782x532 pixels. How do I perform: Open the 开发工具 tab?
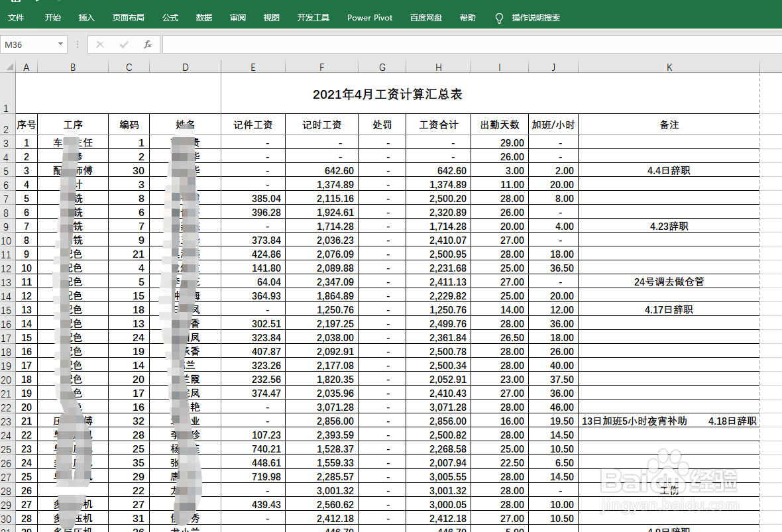coord(313,17)
